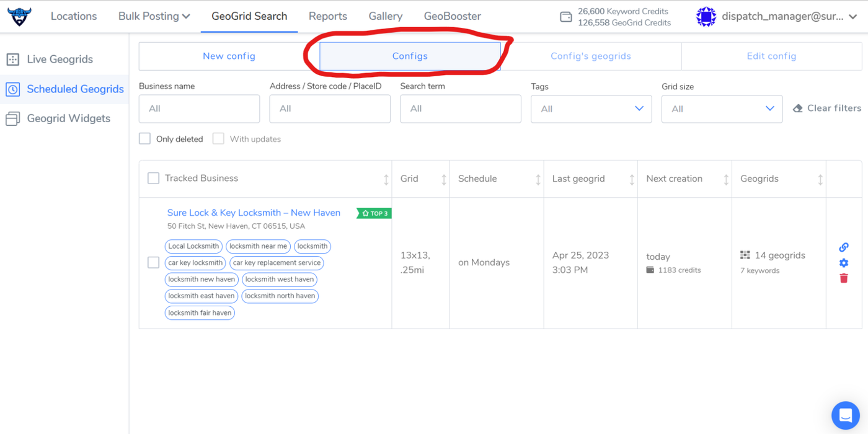Expand the Tags dropdown

(591, 108)
